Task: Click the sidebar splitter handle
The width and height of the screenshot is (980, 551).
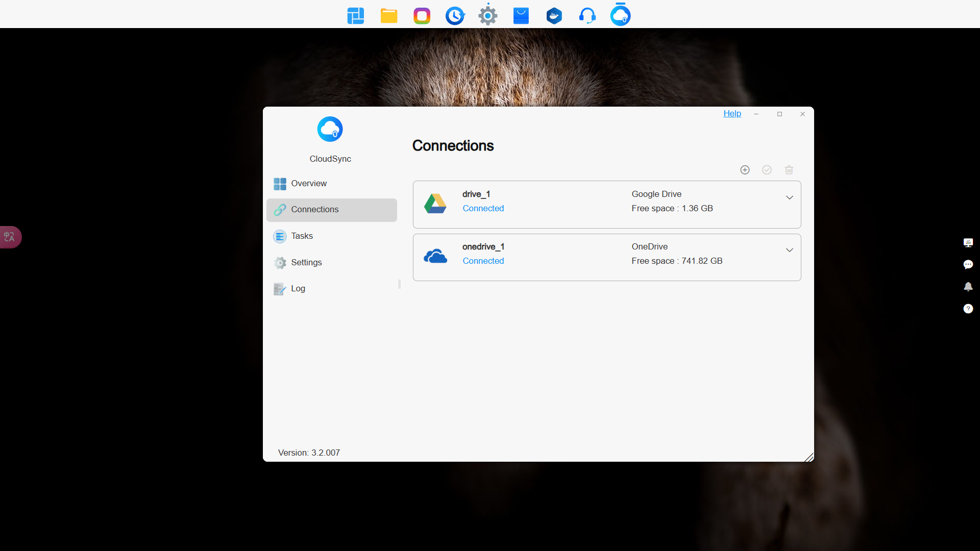Action: coord(400,284)
